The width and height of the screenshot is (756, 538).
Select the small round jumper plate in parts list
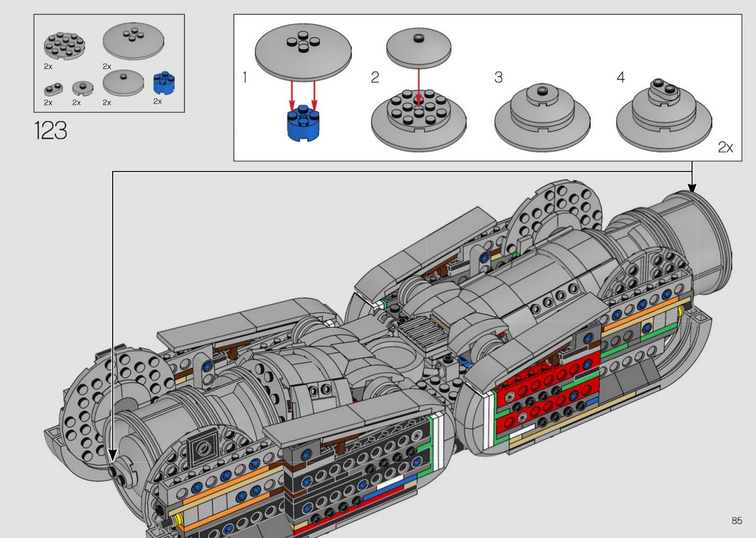[83, 88]
